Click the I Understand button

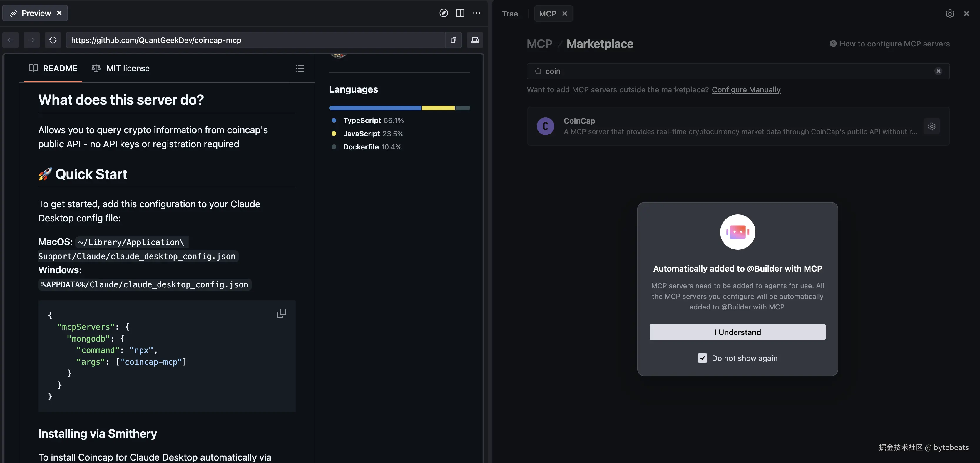tap(737, 332)
